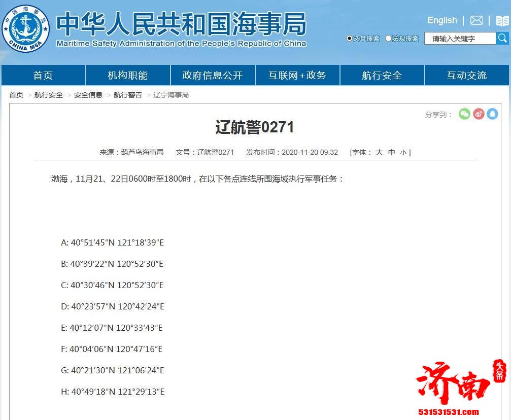
Task: Share the notice via the green WeChat icon
Action: coord(464,115)
